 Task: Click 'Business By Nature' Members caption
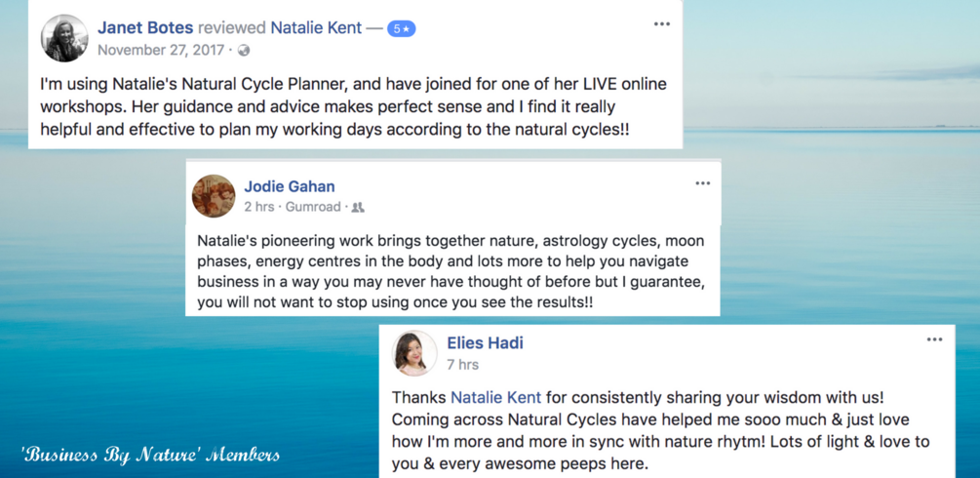pyautogui.click(x=150, y=454)
